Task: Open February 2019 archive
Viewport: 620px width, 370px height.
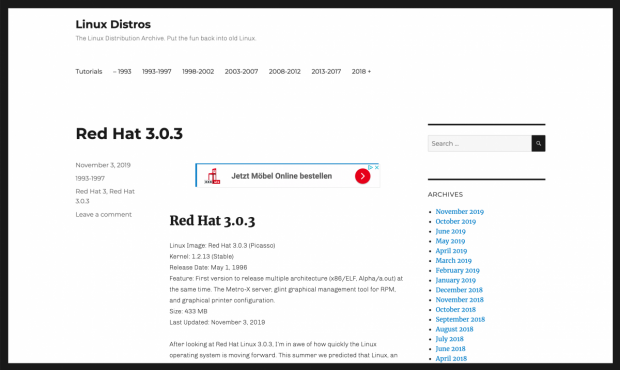Action: [457, 270]
